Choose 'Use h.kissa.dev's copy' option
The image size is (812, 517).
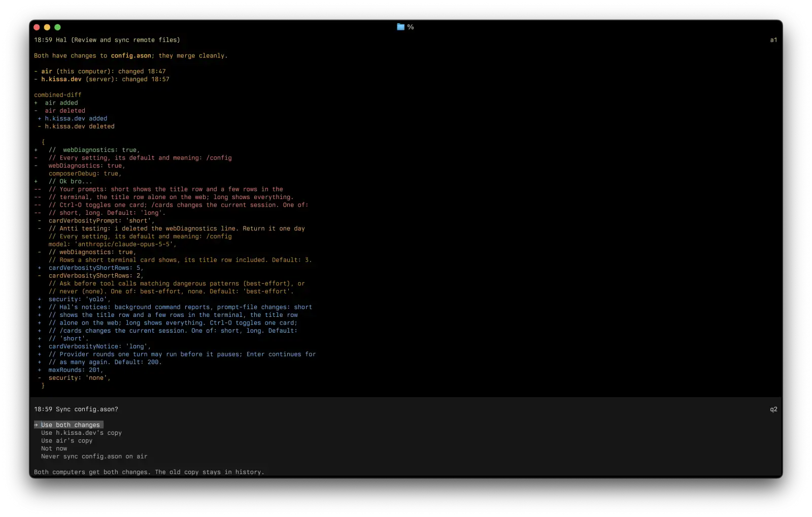pos(81,433)
